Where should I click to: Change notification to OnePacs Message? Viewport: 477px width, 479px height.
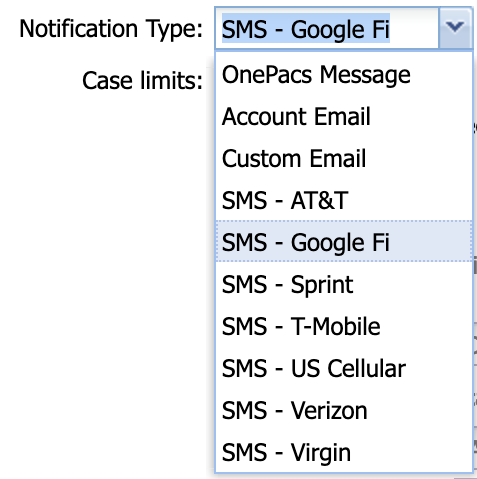(344, 74)
